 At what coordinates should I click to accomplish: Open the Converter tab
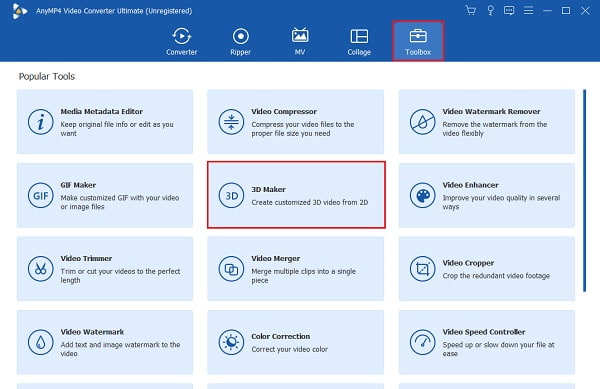[181, 42]
